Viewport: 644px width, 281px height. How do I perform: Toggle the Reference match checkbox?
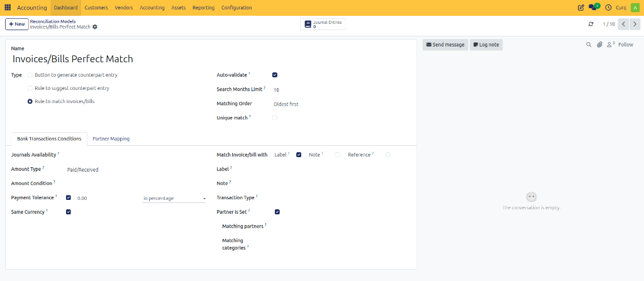pos(388,155)
